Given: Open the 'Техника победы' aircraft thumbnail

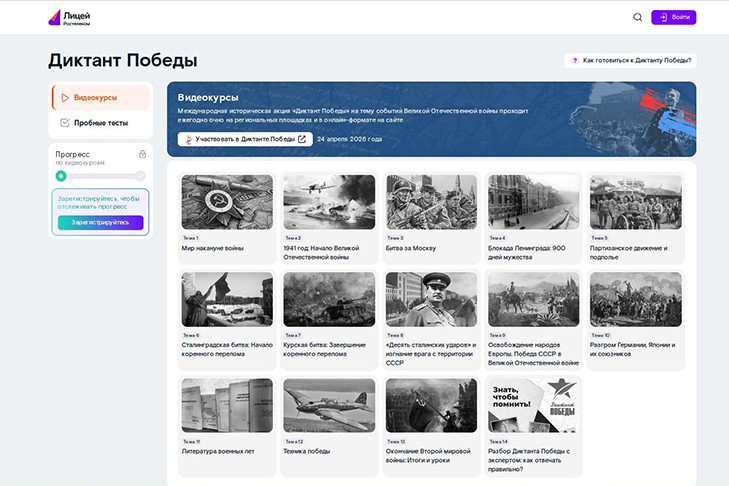Looking at the screenshot, I should point(329,405).
